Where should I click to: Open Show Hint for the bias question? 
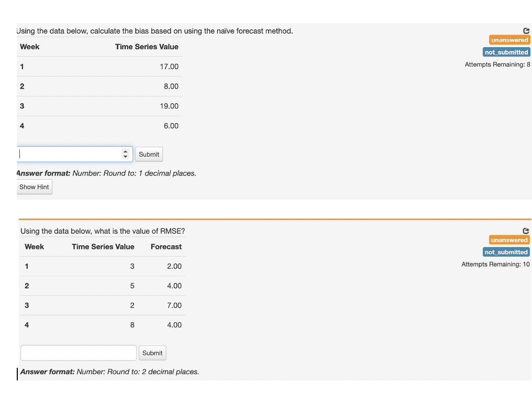tap(34, 187)
